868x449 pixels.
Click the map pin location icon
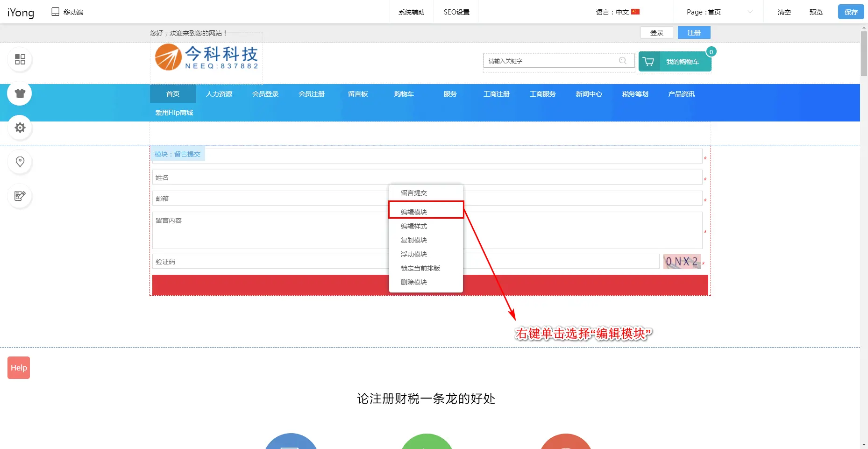pos(20,162)
